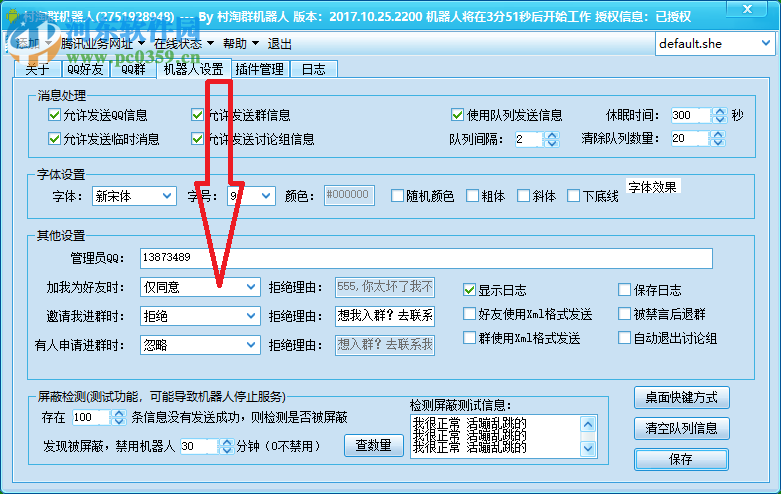The height and width of the screenshot is (494, 781).
Task: Switch to the QQ群 tab
Action: click(133, 69)
